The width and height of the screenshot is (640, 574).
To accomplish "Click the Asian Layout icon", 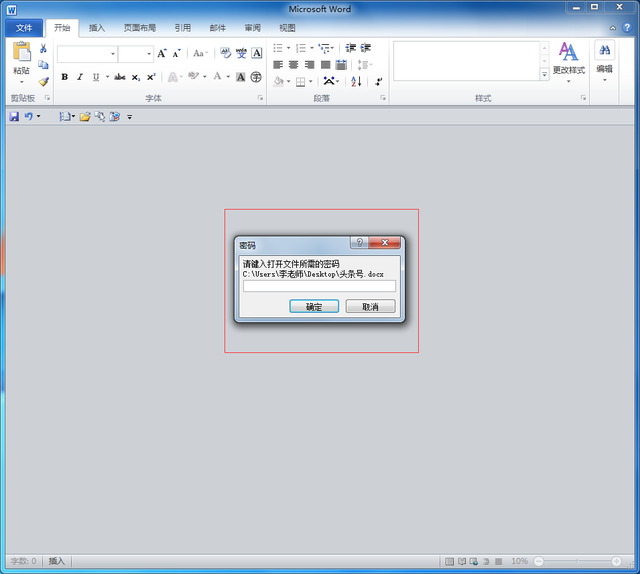I will pyautogui.click(x=329, y=81).
